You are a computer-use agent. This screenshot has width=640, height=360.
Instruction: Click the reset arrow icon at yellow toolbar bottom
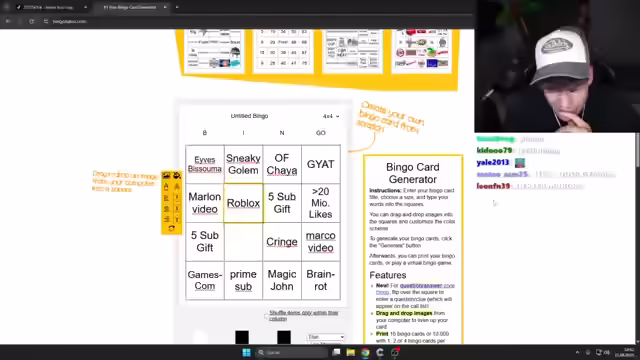171,229
